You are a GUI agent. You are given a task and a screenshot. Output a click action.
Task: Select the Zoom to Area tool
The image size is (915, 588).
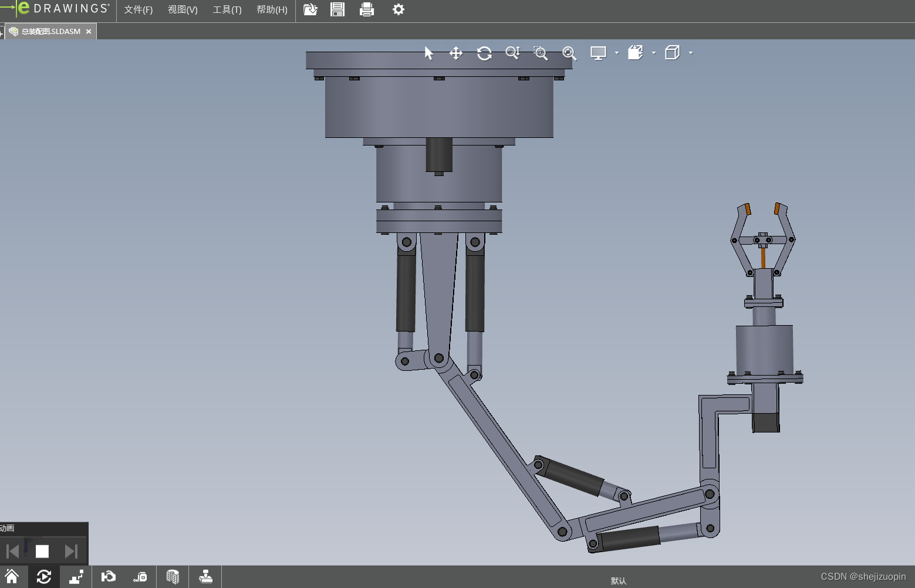[541, 53]
